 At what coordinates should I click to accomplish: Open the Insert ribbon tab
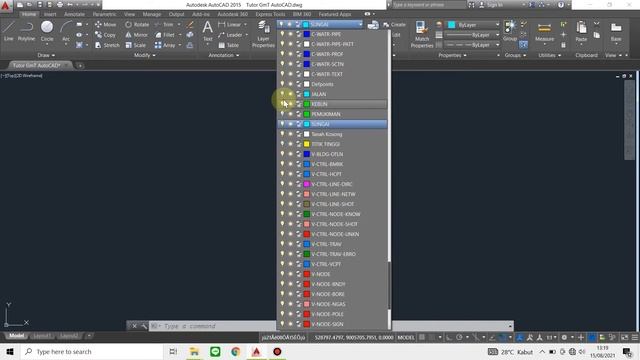pos(50,14)
